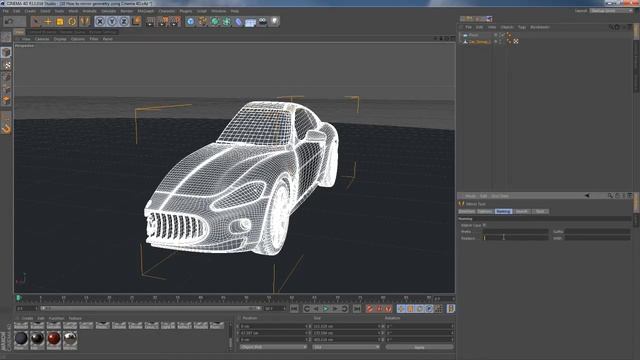Click the floor scene object icon
Image resolution: width=640 pixels, height=360 pixels.
(251, 21)
